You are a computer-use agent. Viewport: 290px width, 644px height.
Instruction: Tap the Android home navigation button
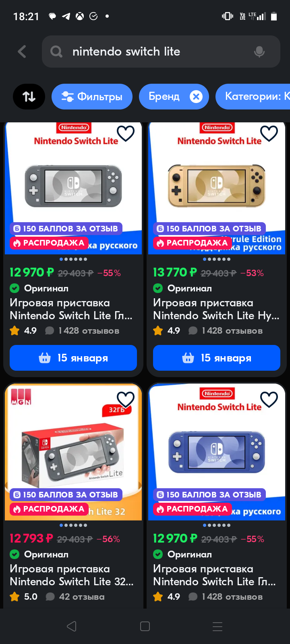click(145, 626)
